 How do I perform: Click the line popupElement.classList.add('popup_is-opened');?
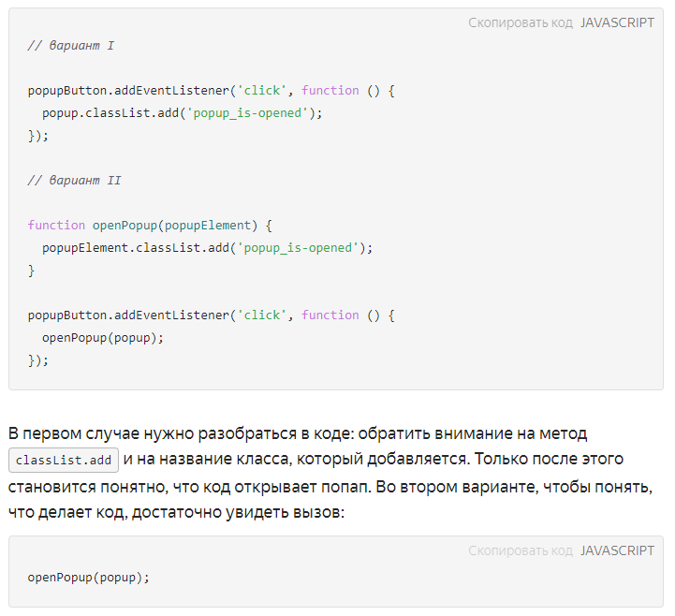208,248
